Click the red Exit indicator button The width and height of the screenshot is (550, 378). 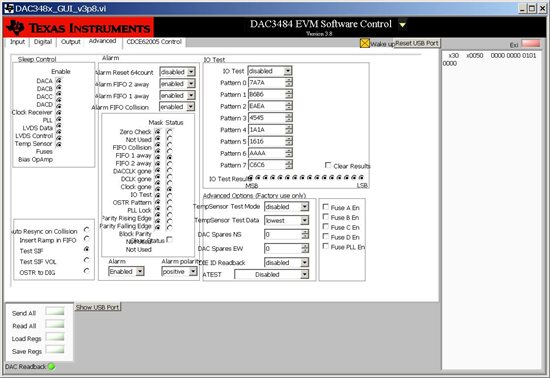point(531,44)
